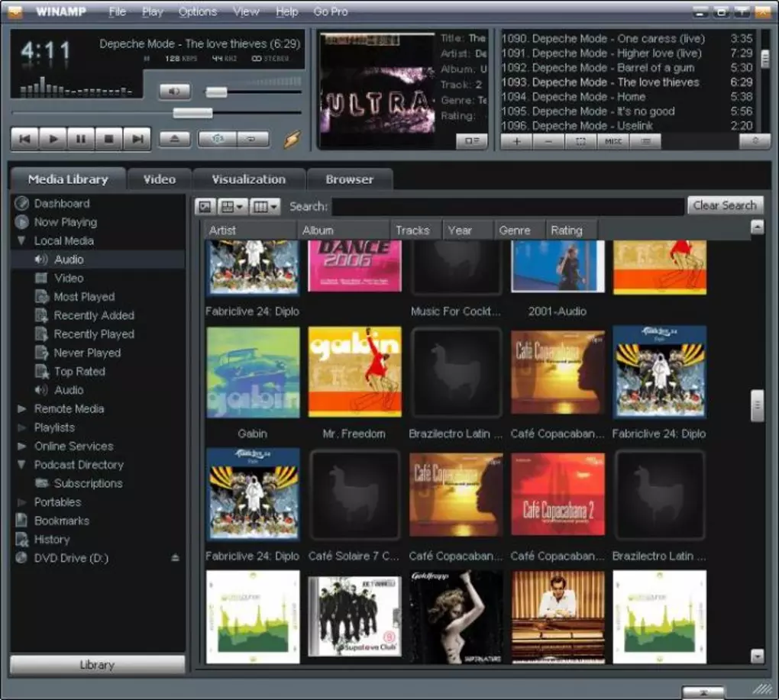Click the Clear Search button

click(x=724, y=205)
